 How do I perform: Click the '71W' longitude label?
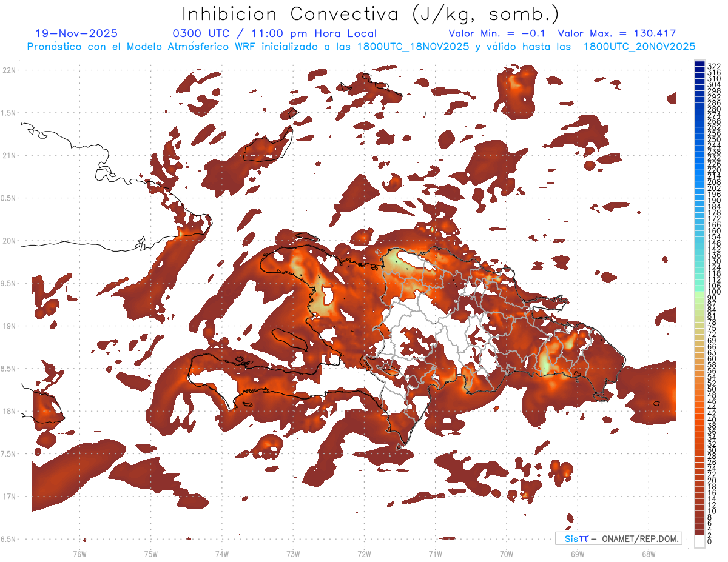[x=435, y=554]
